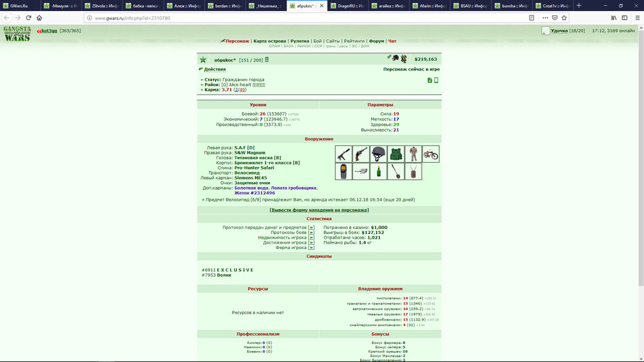Open the Жетон #2312496 link

255,193
